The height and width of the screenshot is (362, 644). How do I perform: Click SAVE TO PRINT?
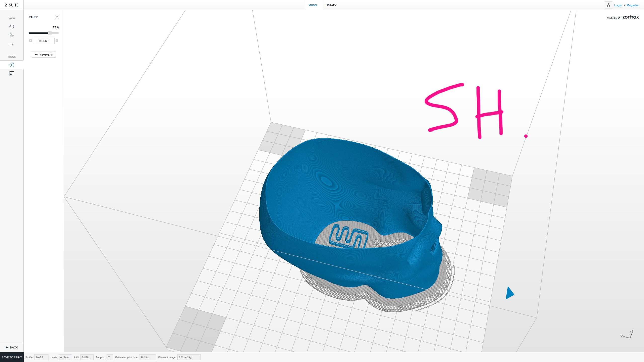12,357
